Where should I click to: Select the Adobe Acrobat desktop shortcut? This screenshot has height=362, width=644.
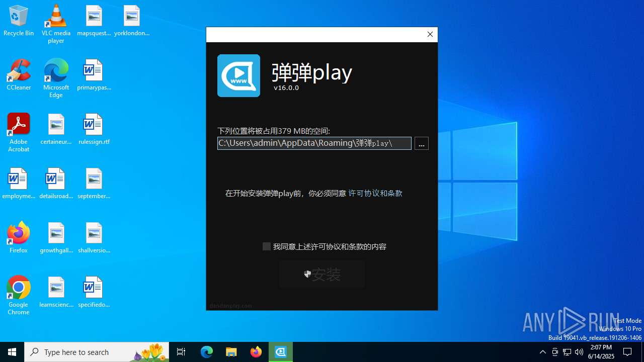coord(19,133)
